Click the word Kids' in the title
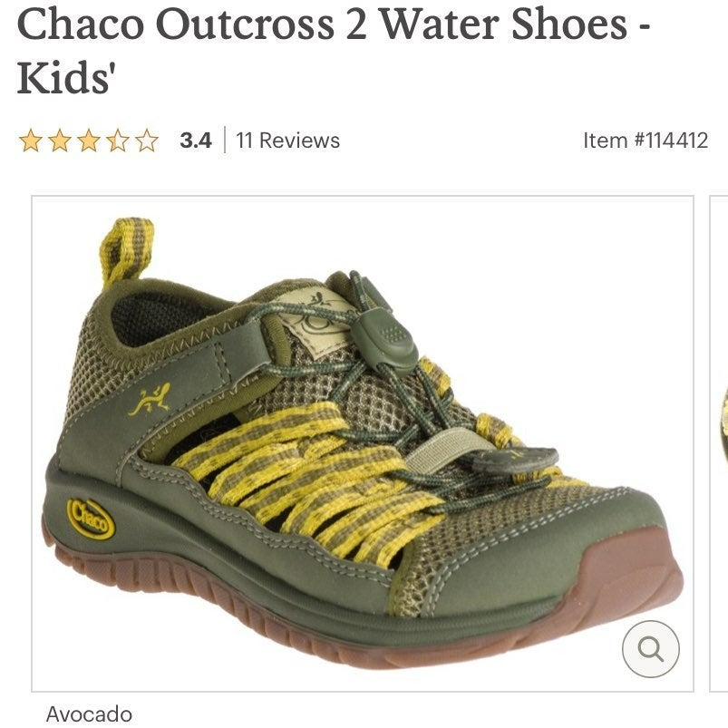 pos(65,77)
